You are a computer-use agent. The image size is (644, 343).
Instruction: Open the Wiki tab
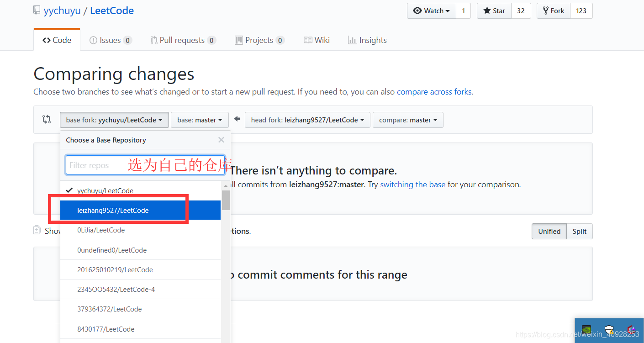[x=317, y=40]
